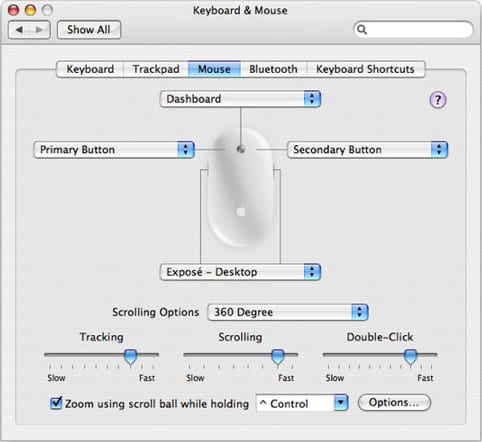Click the Tracking speed slider thumb
482x442 pixels.
[x=130, y=357]
